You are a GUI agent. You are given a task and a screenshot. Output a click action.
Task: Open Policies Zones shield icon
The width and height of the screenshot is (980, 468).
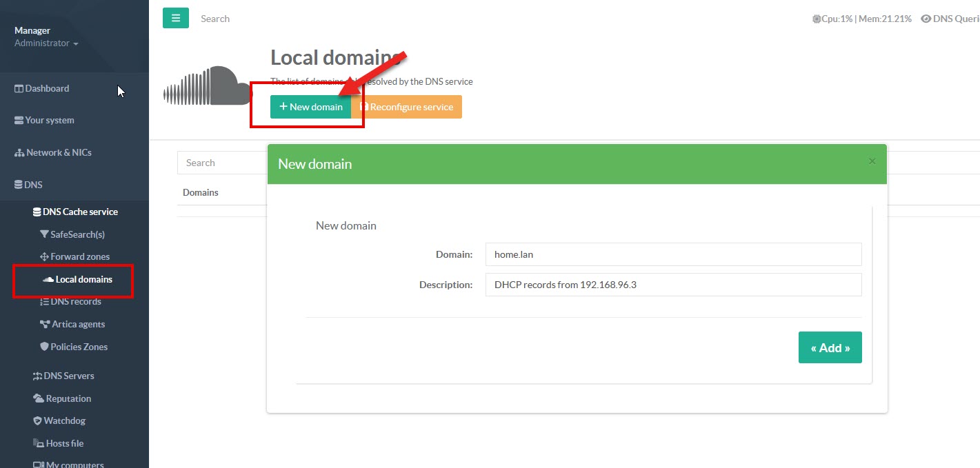tap(45, 347)
